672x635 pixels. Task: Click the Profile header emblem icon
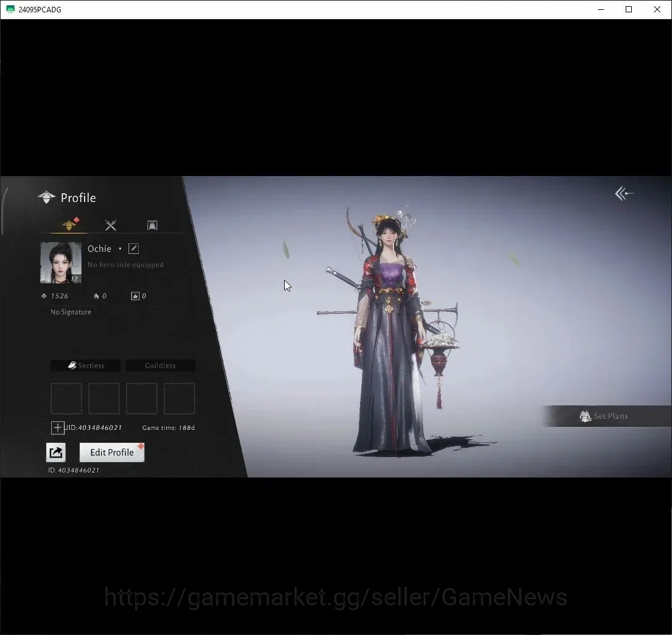click(x=46, y=198)
